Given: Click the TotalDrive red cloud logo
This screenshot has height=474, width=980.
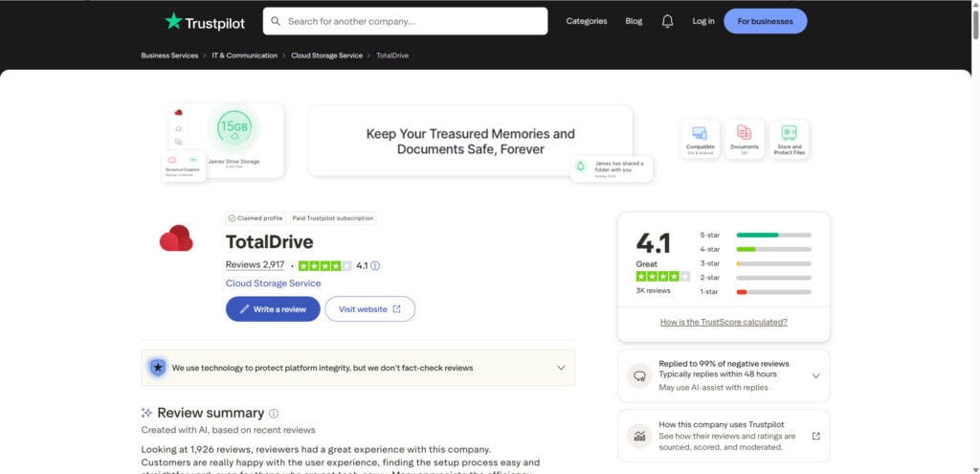Looking at the screenshot, I should (x=176, y=238).
